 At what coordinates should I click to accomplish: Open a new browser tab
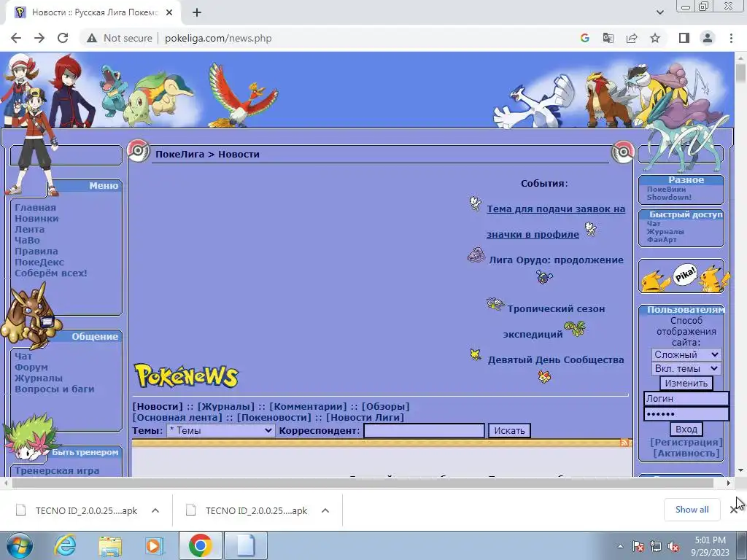click(197, 12)
